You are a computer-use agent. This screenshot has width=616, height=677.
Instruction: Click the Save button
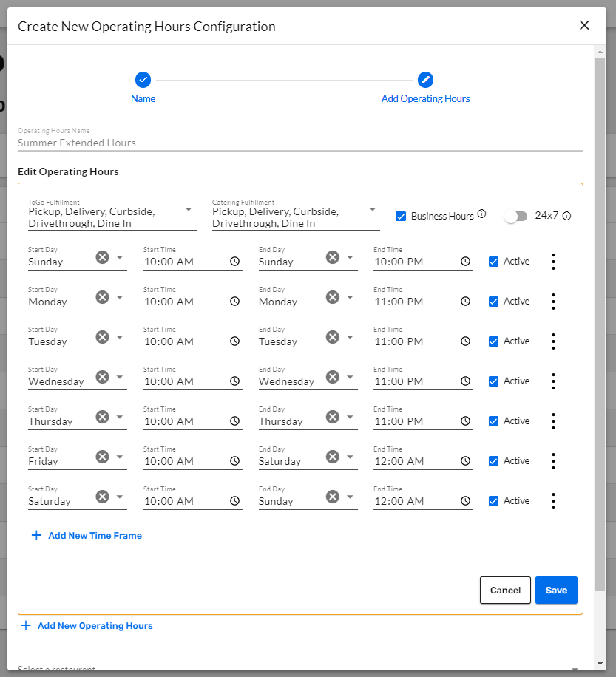556,591
